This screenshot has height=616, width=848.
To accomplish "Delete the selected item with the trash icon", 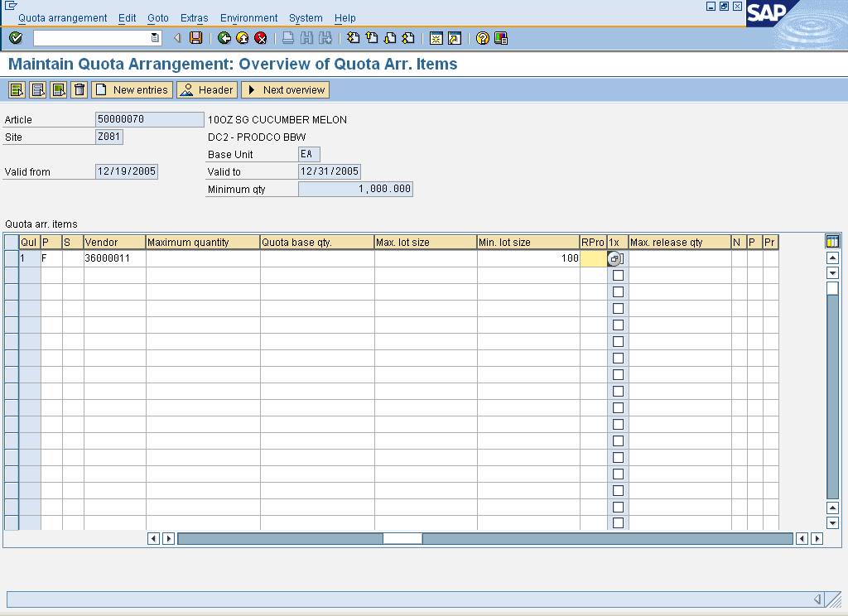I will coord(79,89).
